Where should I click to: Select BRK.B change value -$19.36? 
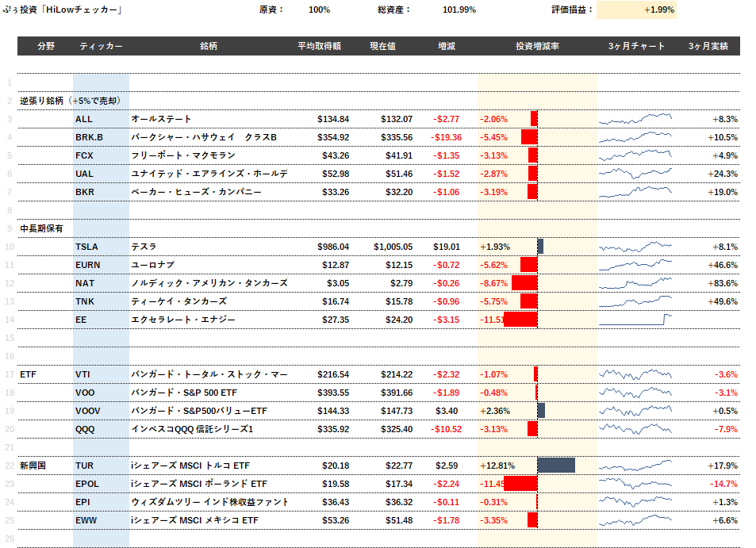point(446,137)
